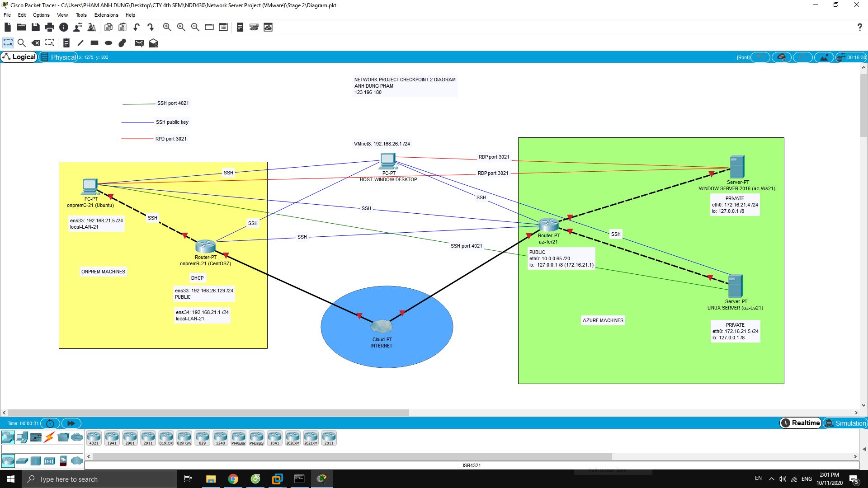Click the Fast Forward Time button
The height and width of the screenshot is (488, 868).
point(71,423)
